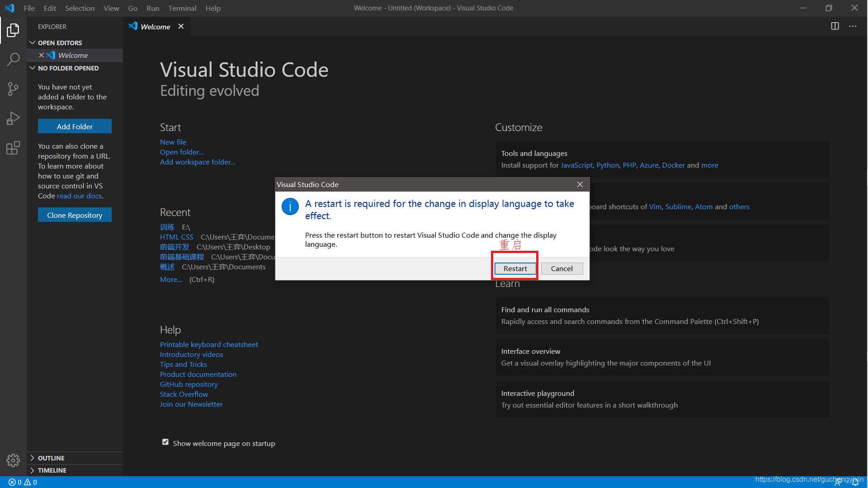868x488 pixels.
Task: Close the restart dialog with its X
Action: [580, 184]
